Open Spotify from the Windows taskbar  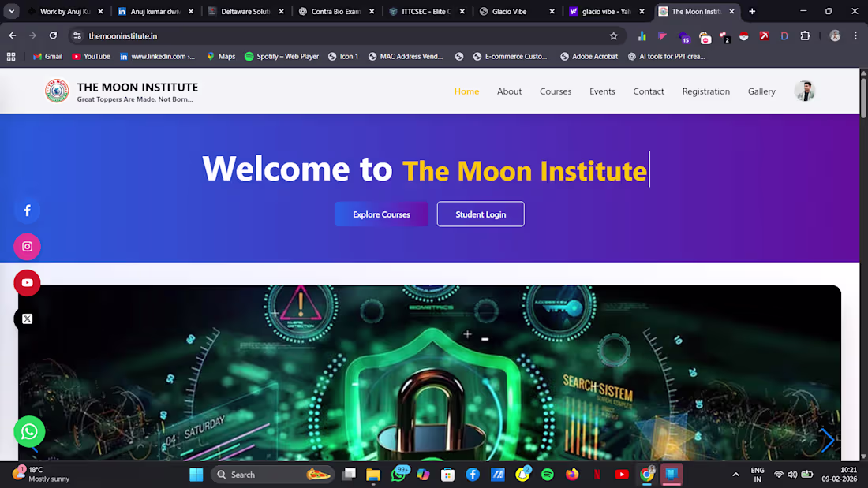(548, 475)
